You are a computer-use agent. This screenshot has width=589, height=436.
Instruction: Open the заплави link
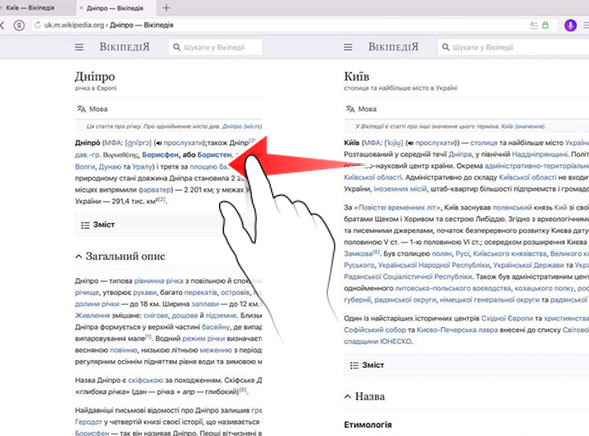(x=205, y=304)
